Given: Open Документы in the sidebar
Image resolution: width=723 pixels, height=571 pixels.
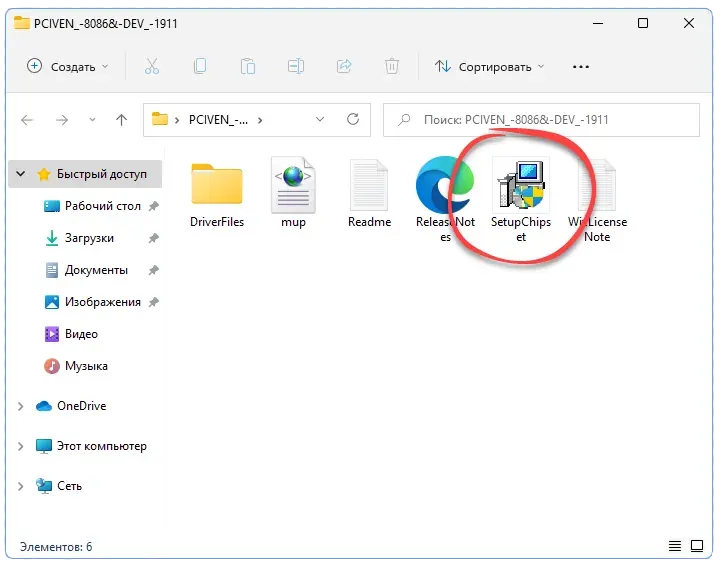Looking at the screenshot, I should (96, 270).
